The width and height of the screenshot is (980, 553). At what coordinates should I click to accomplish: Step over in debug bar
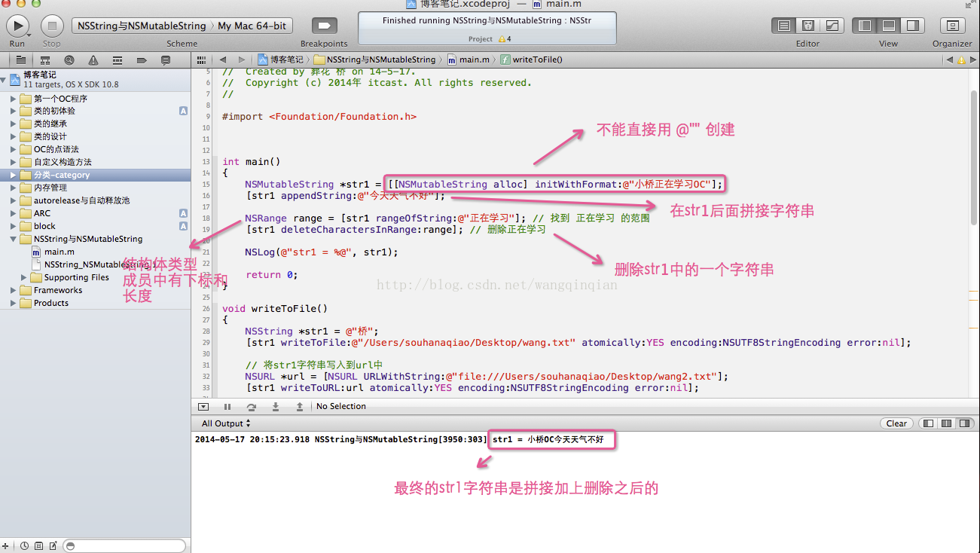(252, 406)
